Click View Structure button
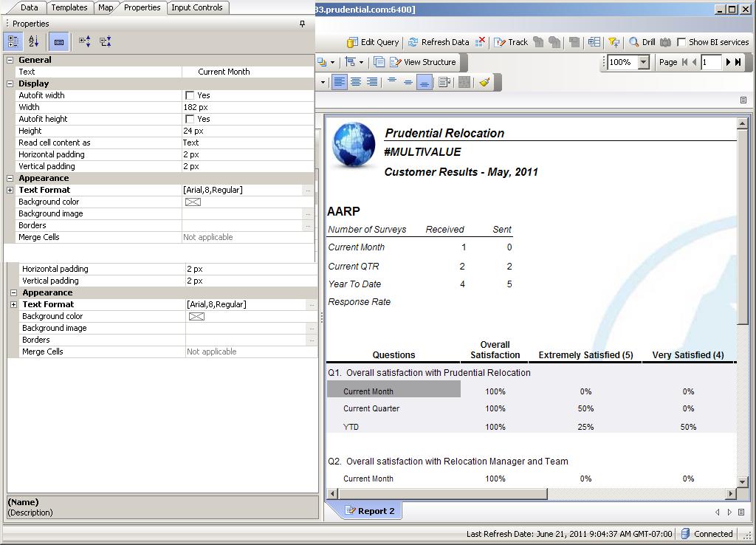The width and height of the screenshot is (756, 545). tap(423, 62)
